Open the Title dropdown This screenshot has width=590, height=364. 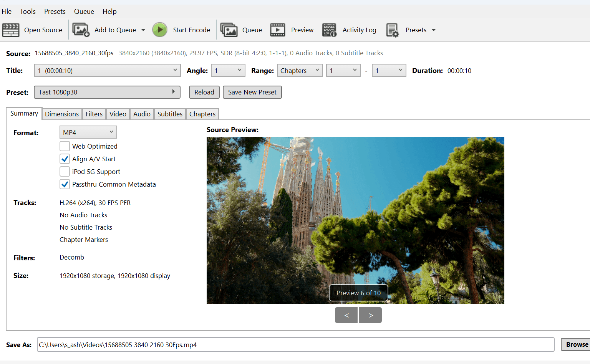[108, 70]
